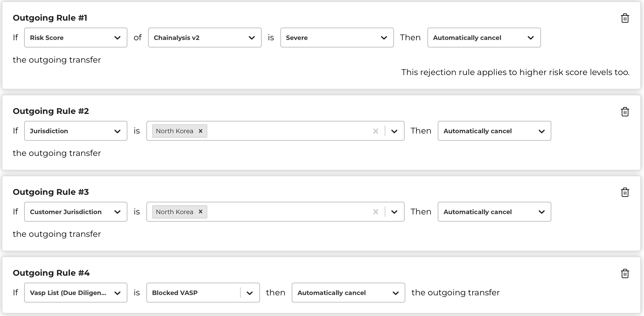Click the Outgoing Rule #1 heading
Viewport: 644px width, 316px height.
[50, 18]
